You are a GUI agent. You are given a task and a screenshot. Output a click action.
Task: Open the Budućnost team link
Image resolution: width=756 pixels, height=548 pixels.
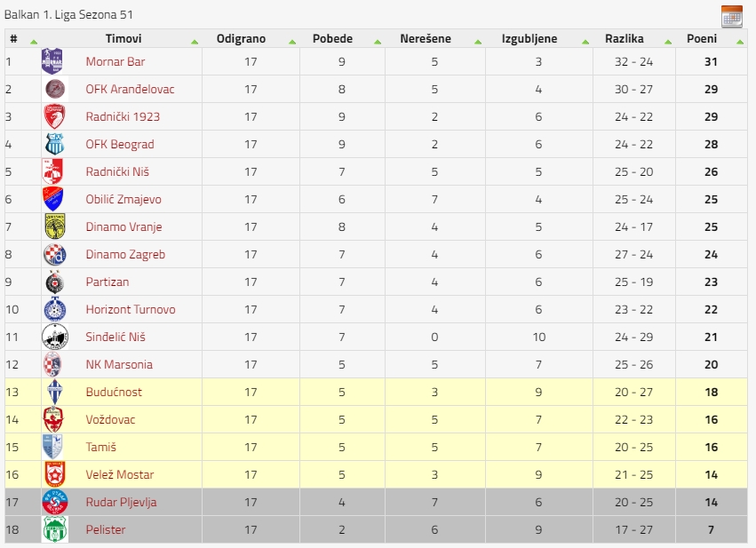tap(114, 392)
